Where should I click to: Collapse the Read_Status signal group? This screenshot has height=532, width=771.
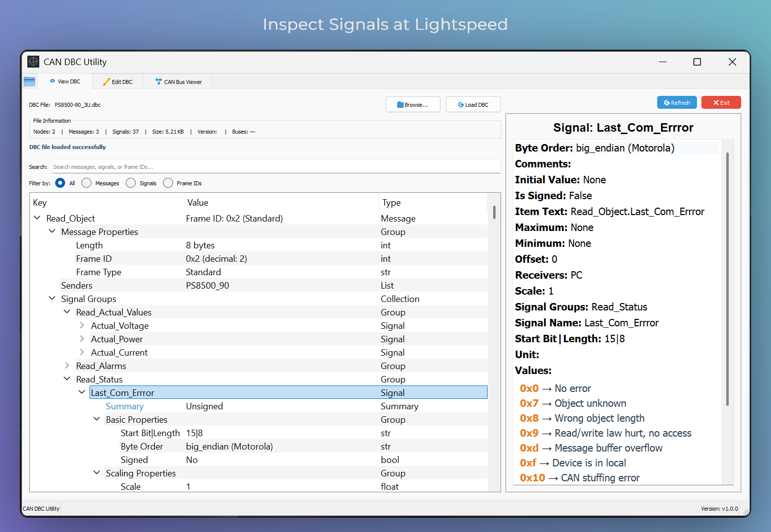(x=67, y=379)
